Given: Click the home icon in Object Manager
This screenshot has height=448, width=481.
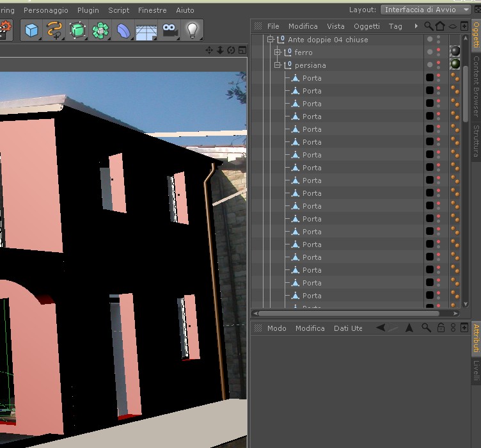Looking at the screenshot, I should click(x=440, y=26).
